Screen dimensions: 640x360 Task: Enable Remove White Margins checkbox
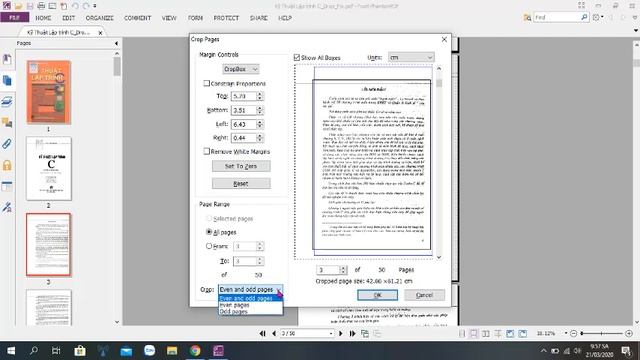click(x=207, y=151)
